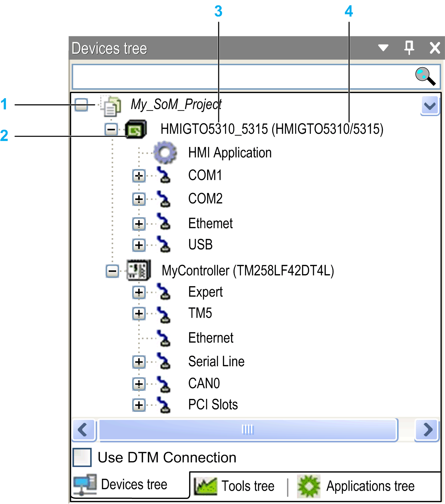Image resolution: width=445 pixels, height=504 pixels.
Task: Click the Tools tree chart icon
Action: tap(205, 486)
